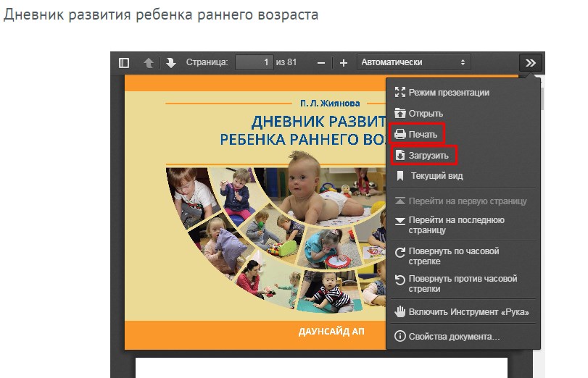Go to next page with down arrow
Image resolution: width=588 pixels, height=378 pixels.
170,62
